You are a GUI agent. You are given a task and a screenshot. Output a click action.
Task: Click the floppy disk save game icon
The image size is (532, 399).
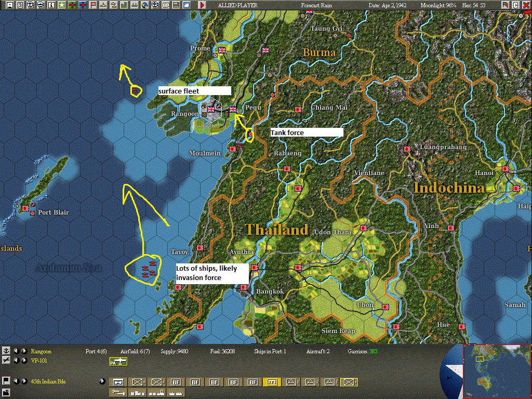click(9, 5)
